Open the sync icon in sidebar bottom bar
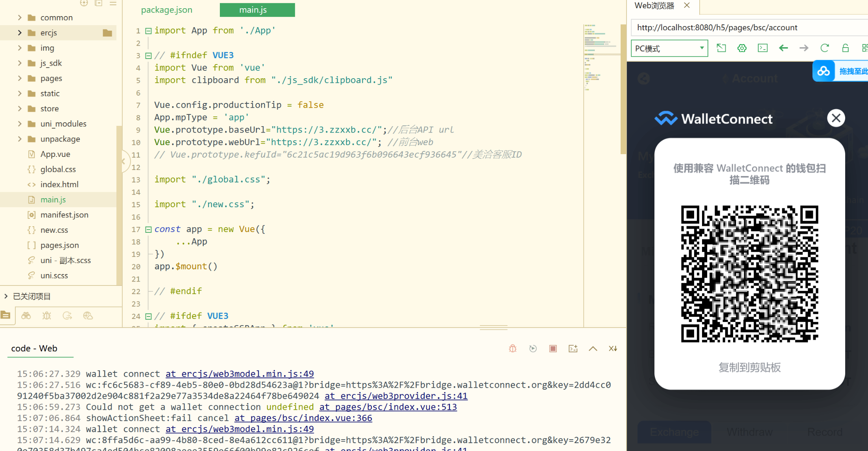868x451 pixels. tap(67, 315)
